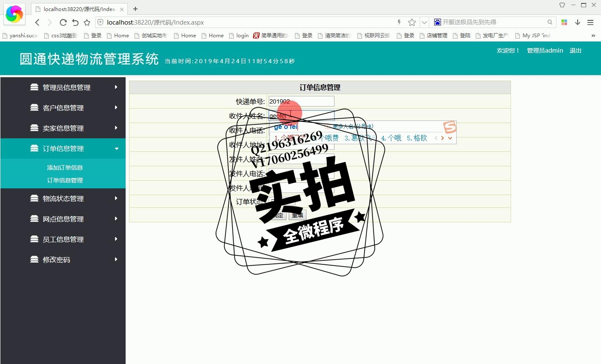
Task: Open browser hamburger menu
Action: click(590, 22)
